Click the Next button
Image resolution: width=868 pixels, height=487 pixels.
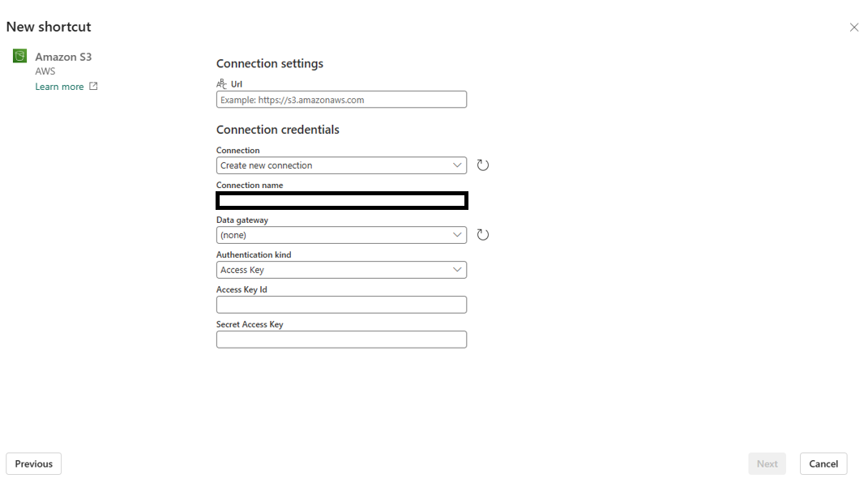(768, 464)
